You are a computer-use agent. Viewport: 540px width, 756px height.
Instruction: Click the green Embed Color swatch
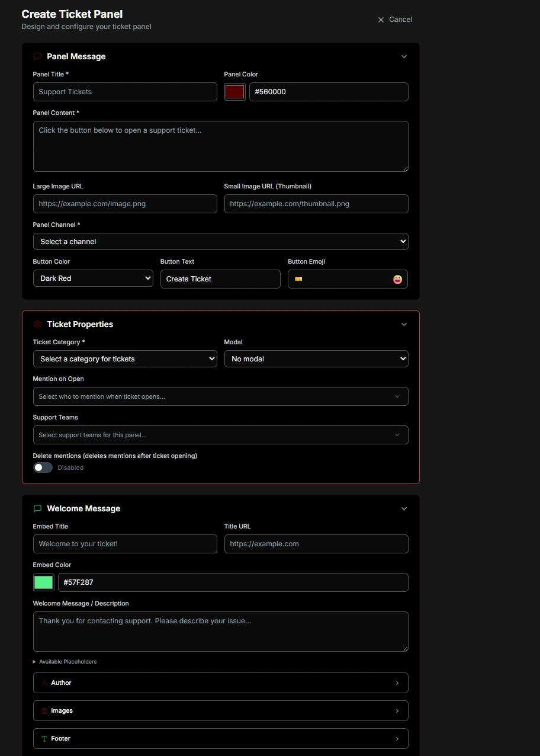point(43,582)
